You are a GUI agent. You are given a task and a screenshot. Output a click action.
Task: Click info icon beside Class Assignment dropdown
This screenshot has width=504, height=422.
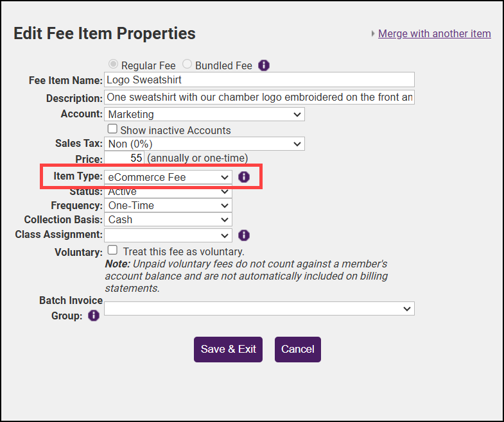[x=244, y=235]
